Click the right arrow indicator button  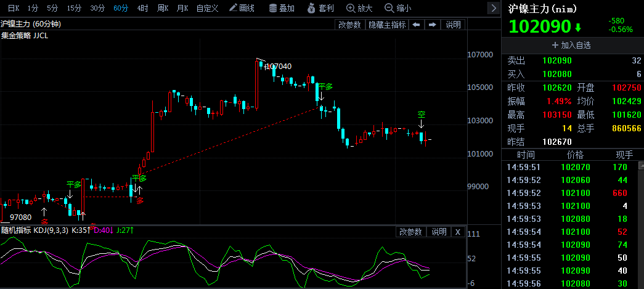coord(432,25)
